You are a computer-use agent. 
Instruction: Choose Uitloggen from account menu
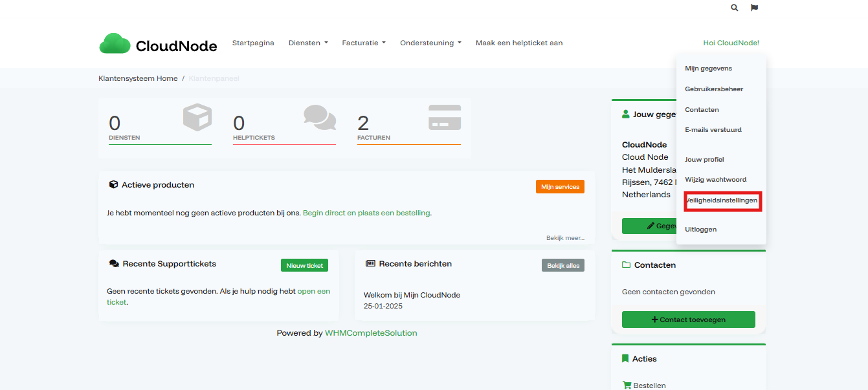[700, 230]
